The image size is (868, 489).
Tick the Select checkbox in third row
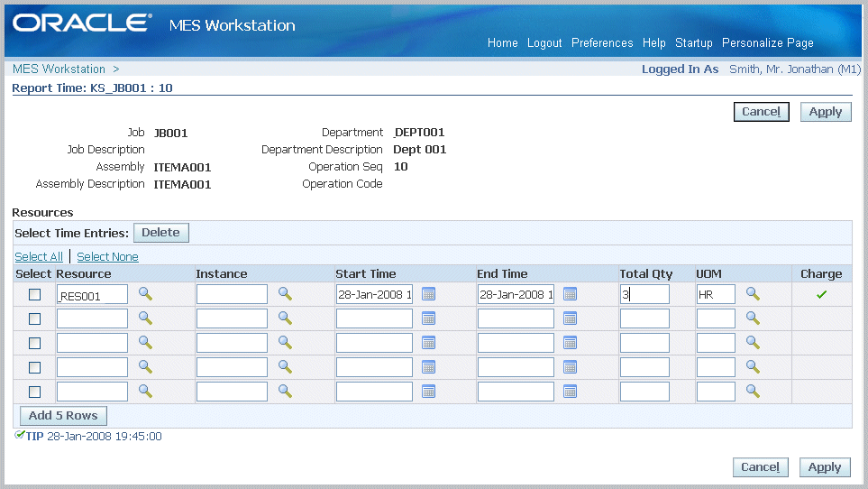[35, 344]
